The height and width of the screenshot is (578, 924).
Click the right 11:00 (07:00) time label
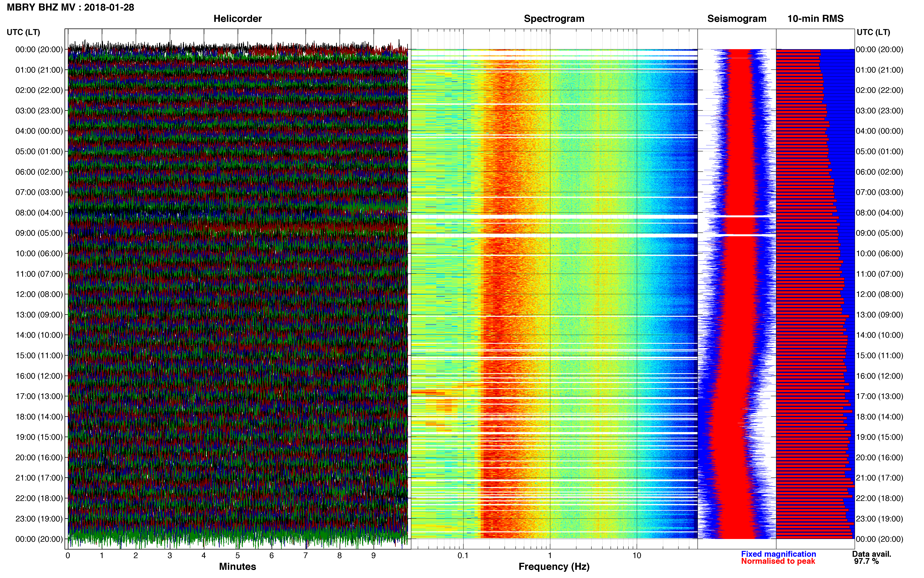click(880, 274)
